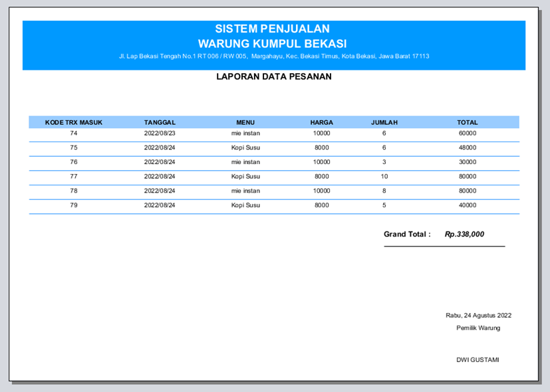The height and width of the screenshot is (392, 550).
Task: Select the total '40000' cell
Action: [x=468, y=205]
